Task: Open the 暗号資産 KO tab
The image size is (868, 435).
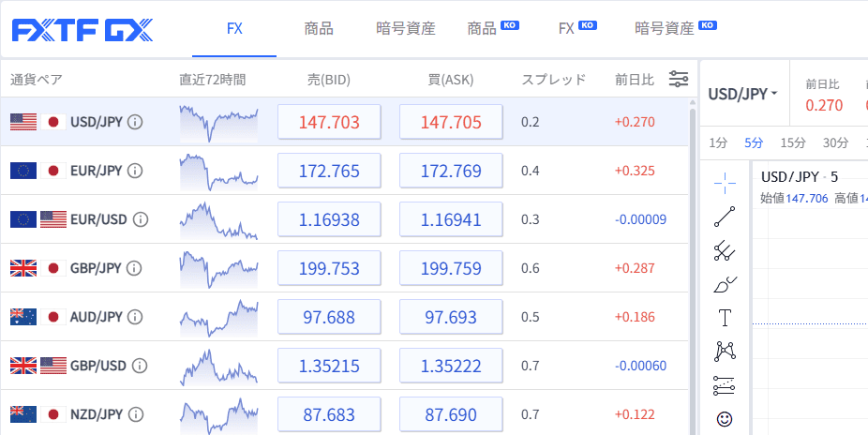Action: tap(675, 28)
